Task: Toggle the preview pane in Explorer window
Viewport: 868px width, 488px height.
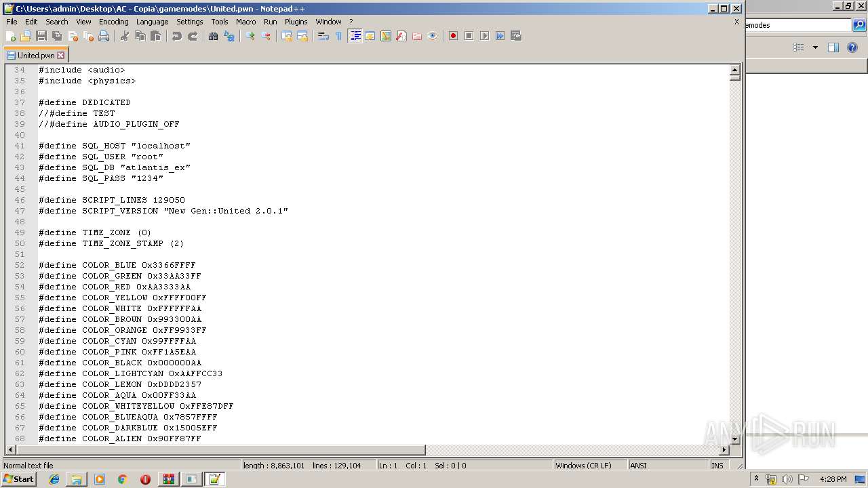Action: click(x=833, y=47)
